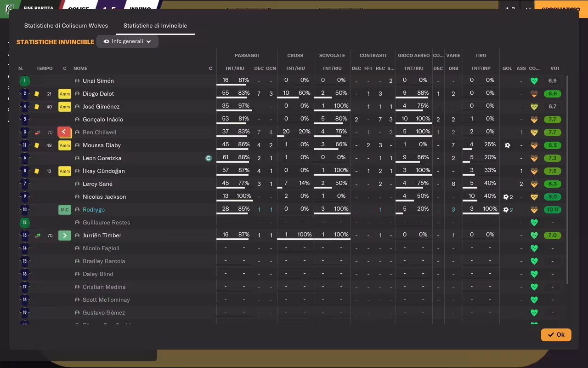The height and width of the screenshot is (368, 588).
Task: Click Unai Simón's goalkeeper shirt number icon
Action: (x=24, y=81)
